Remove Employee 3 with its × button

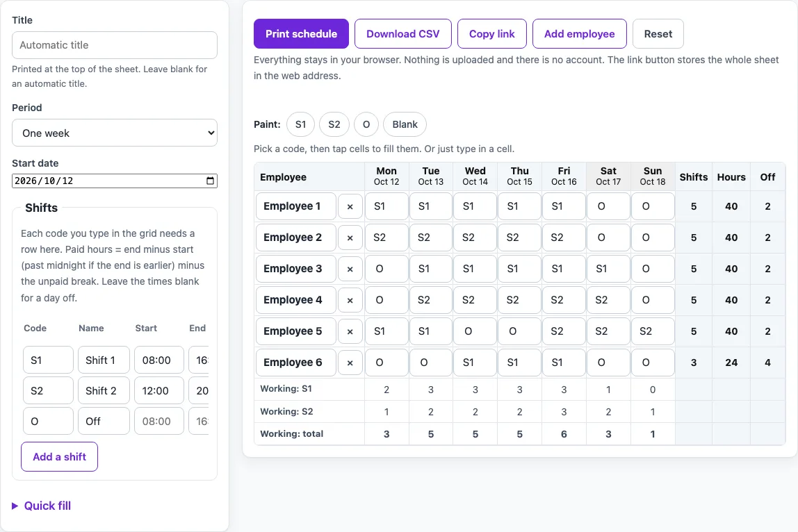350,269
